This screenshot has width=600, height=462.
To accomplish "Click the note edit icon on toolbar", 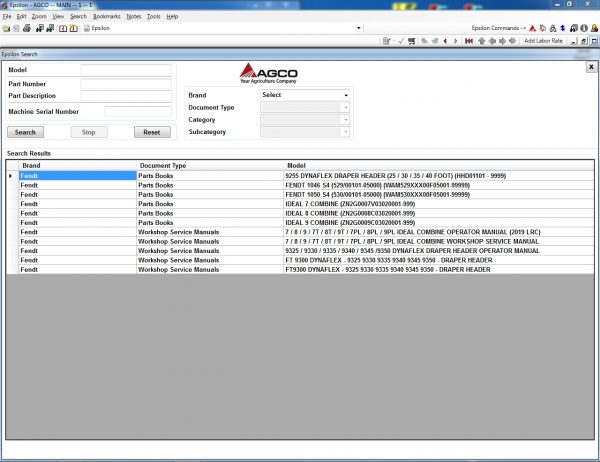I will tap(386, 41).
